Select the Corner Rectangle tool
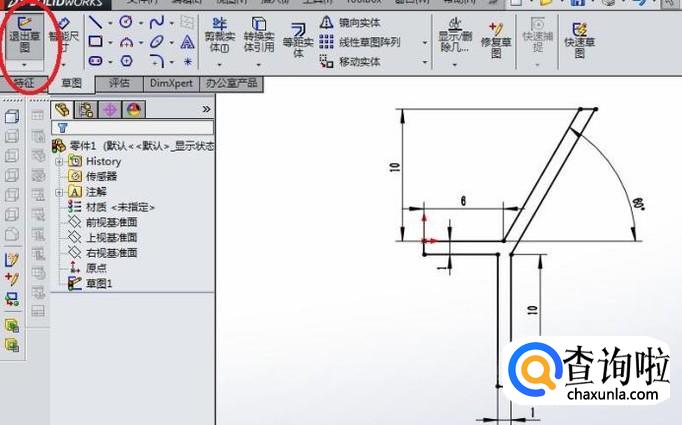 click(95, 42)
